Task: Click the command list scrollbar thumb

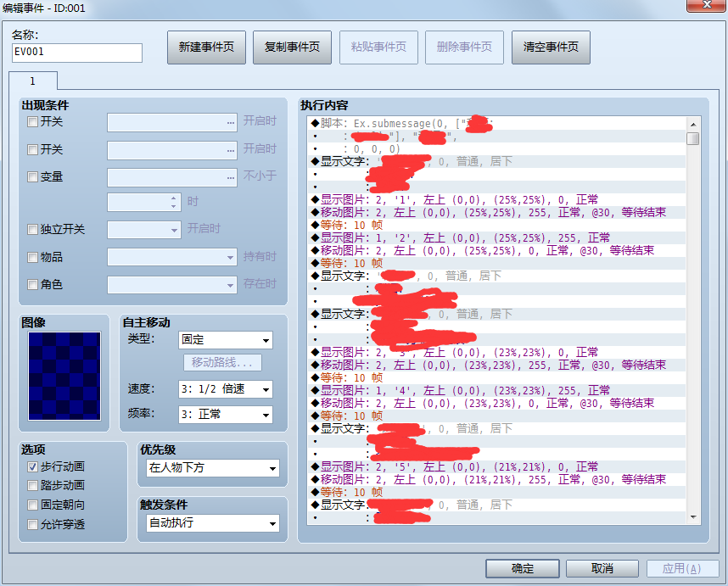Action: click(693, 139)
